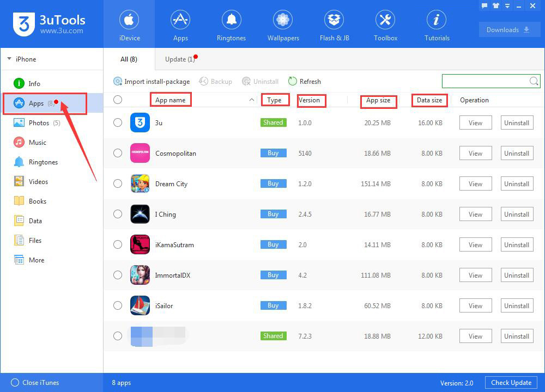The image size is (545, 392).
Task: Toggle App name sort arrow
Action: coord(251,100)
